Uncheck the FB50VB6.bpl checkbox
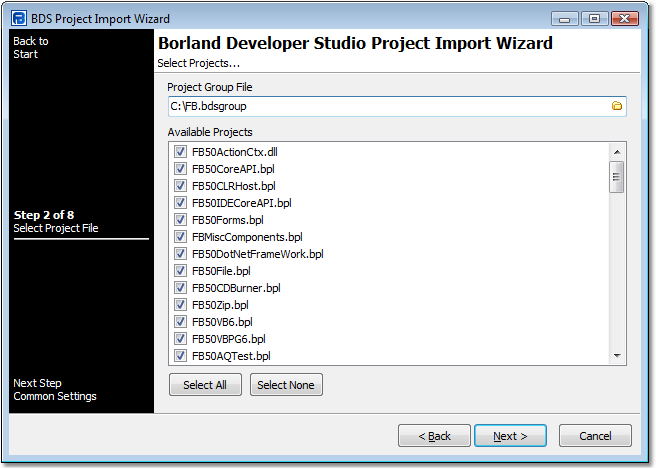The image size is (656, 470). [x=180, y=322]
